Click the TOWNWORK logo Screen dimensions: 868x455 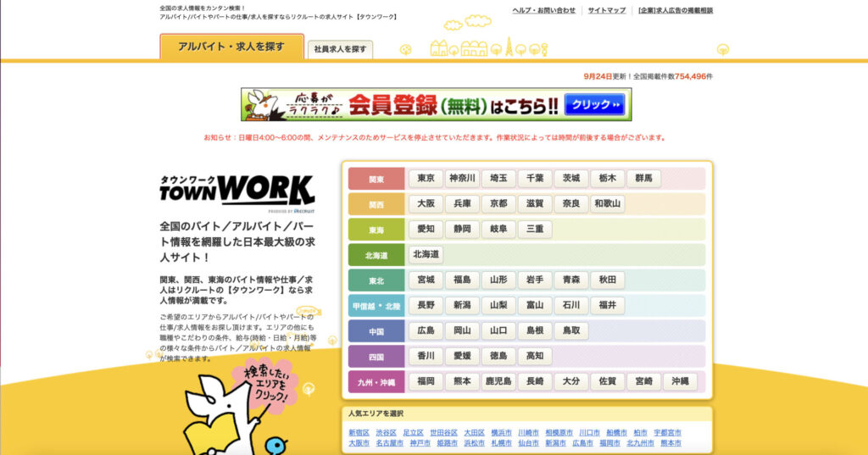[236, 191]
